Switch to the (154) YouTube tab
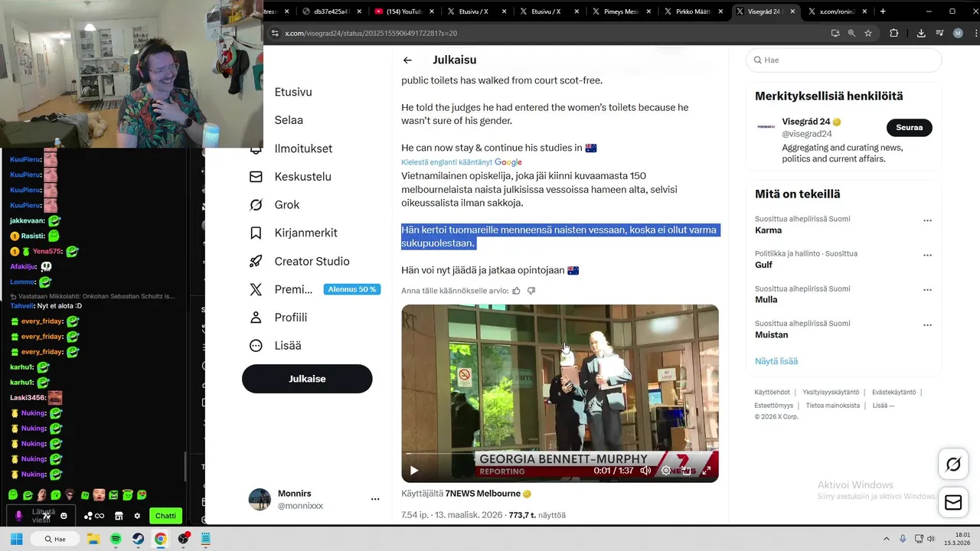Screen dimensions: 980x551 pos(403,11)
